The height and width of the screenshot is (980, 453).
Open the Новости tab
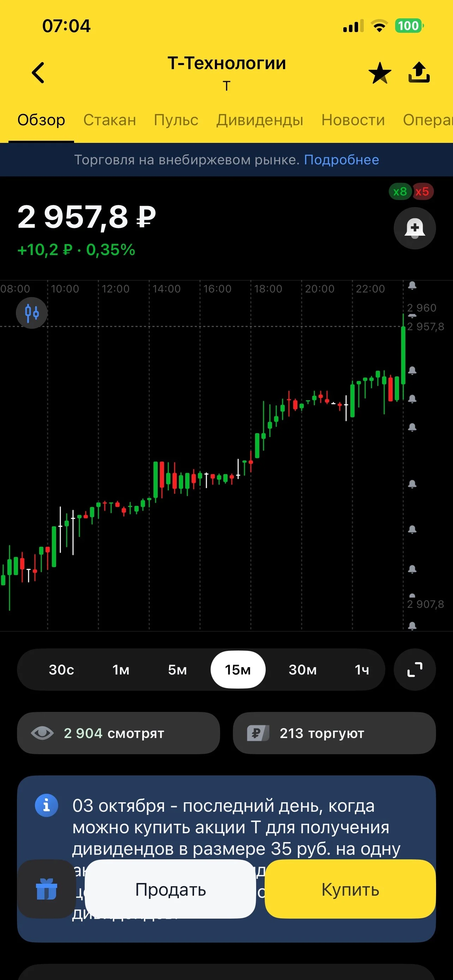click(353, 120)
